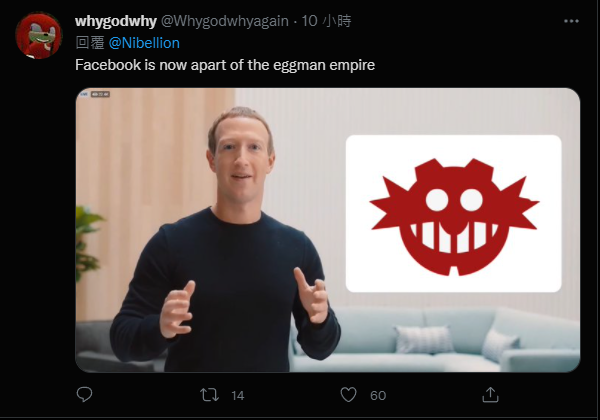
Task: Open the three-dot more options menu
Action: (x=570, y=22)
